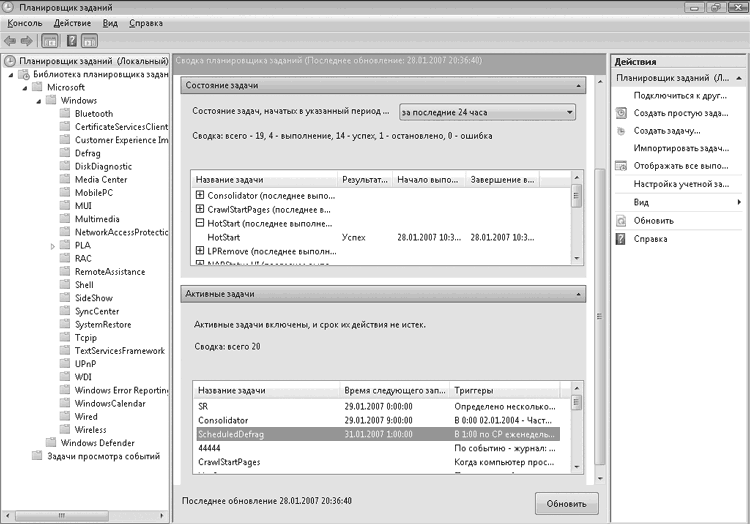Collapse the 'Активные задачи' section
This screenshot has height=524, width=750.
578,294
